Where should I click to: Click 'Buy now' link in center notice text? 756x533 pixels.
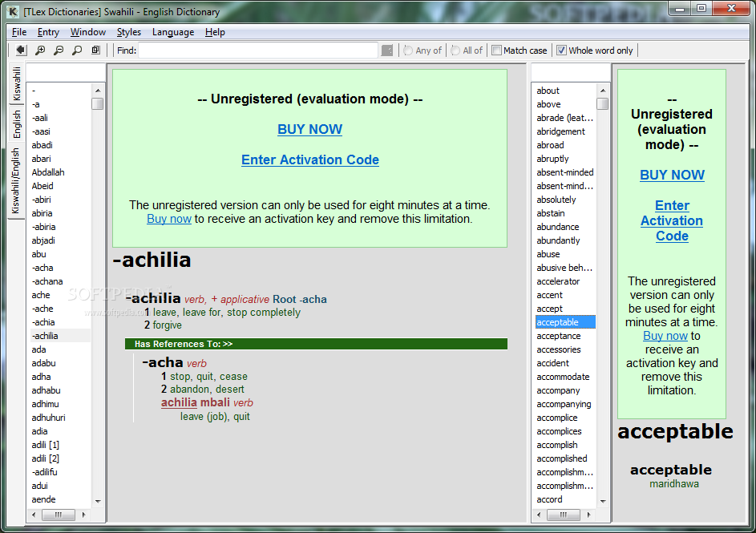pos(168,219)
